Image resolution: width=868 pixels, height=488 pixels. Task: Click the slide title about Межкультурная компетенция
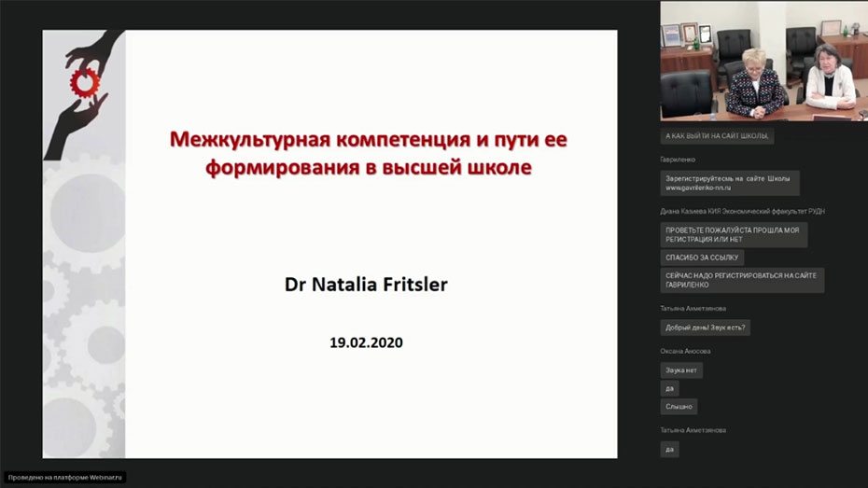[368, 153]
